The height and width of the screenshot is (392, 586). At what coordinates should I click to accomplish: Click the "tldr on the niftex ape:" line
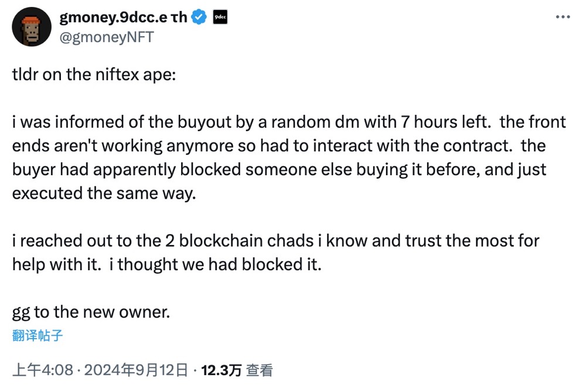click(94, 75)
